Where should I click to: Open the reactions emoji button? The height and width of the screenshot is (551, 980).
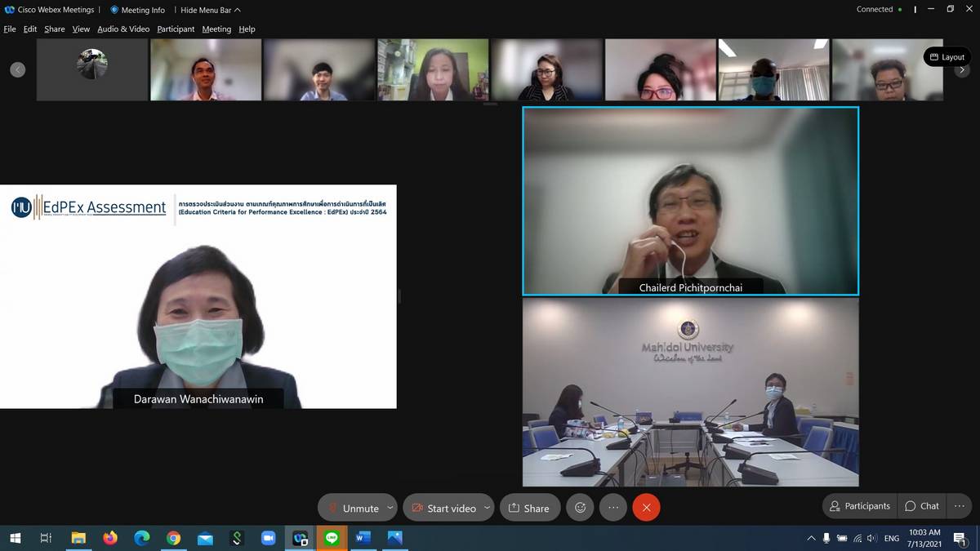click(580, 508)
